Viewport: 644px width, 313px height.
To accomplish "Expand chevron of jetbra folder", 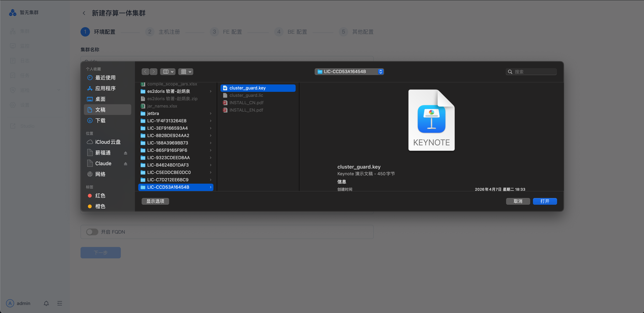I will point(211,114).
